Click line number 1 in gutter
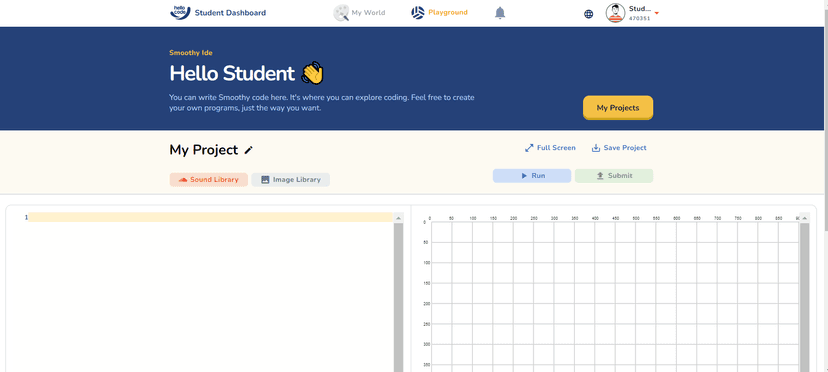Image resolution: width=828 pixels, height=372 pixels. tap(26, 217)
